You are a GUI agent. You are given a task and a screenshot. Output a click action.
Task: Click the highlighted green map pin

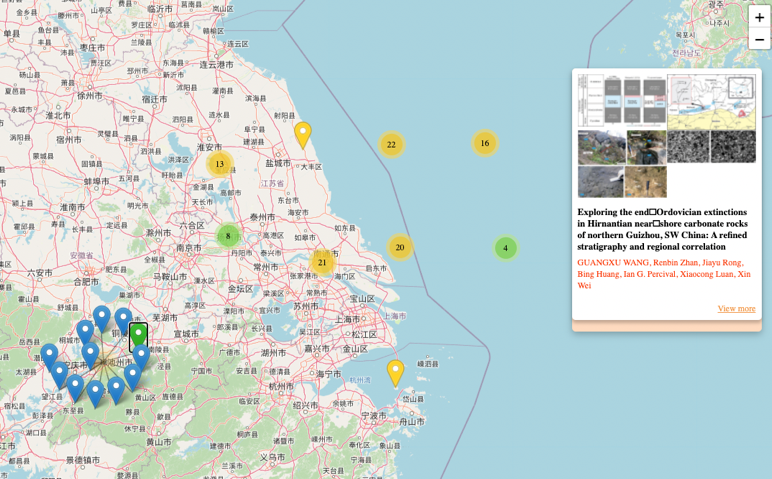point(138,335)
